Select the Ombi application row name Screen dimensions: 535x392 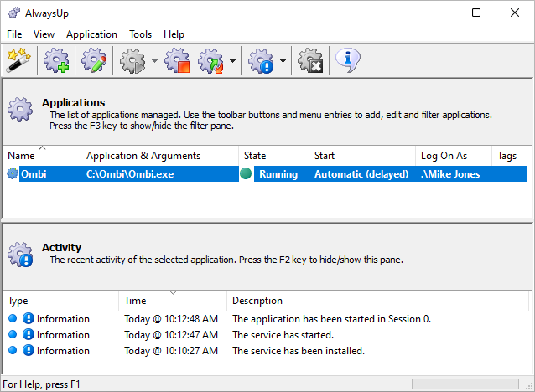34,174
